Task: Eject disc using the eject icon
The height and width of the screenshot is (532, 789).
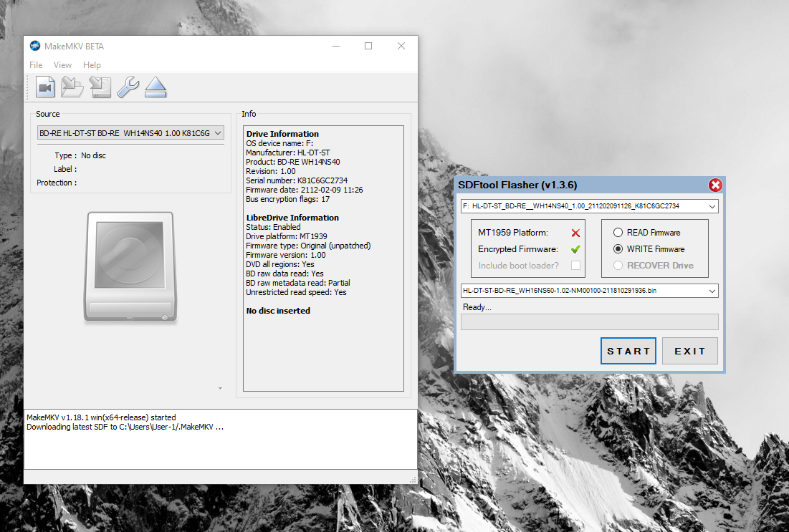Action: tap(156, 87)
